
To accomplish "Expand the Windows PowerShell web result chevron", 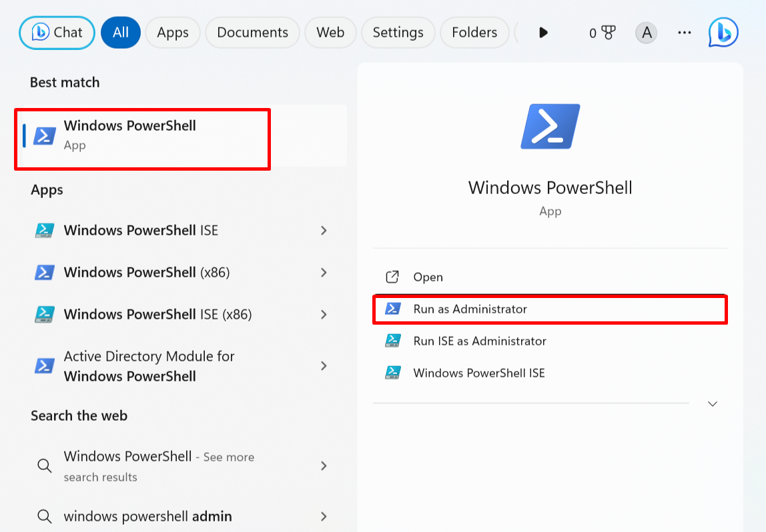I will coord(324,465).
